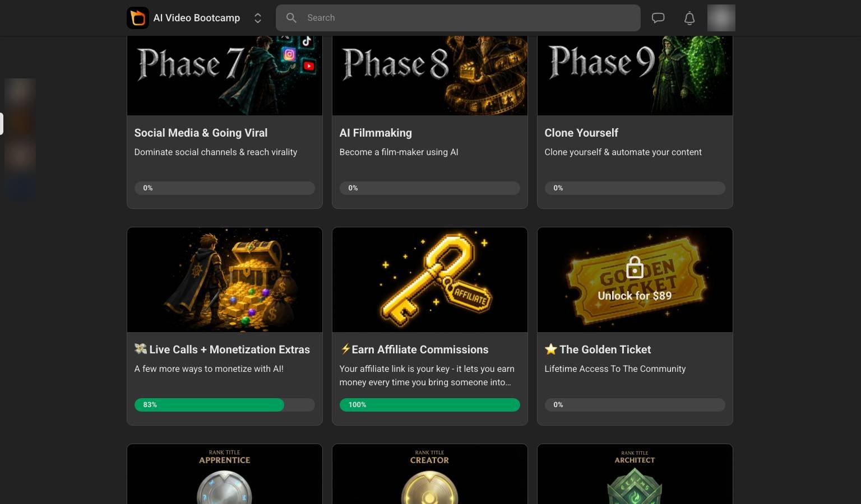Open the AI Filmmaking course title

tap(376, 133)
